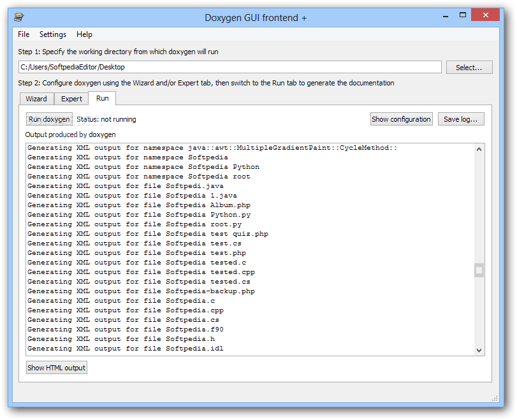This screenshot has height=420, width=517.
Task: Click log line 'file Softpedia.c'
Action: [121, 301]
